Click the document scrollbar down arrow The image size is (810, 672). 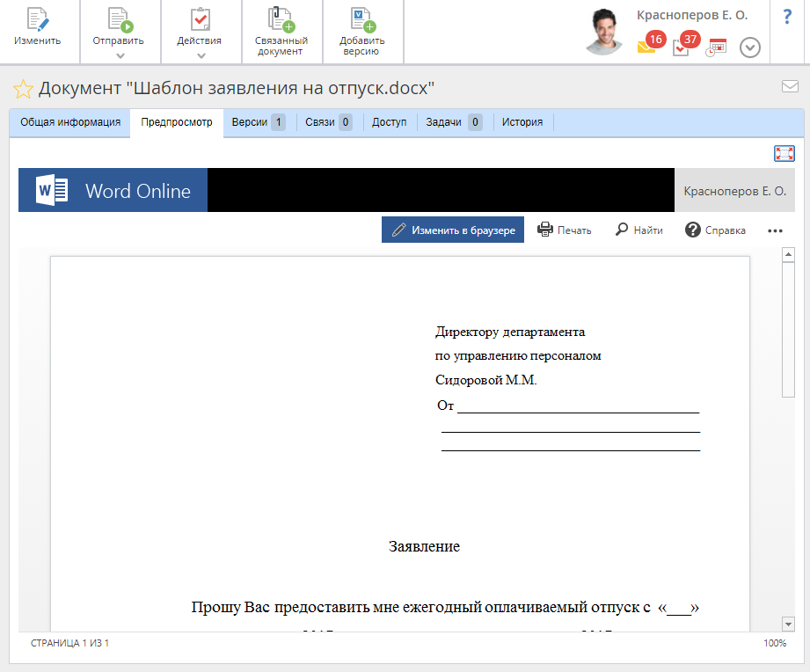[x=788, y=624]
